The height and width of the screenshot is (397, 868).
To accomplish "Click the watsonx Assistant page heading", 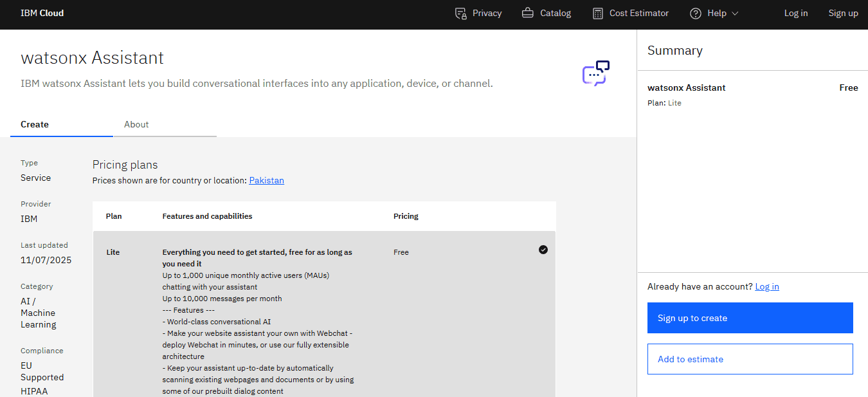I will 93,58.
